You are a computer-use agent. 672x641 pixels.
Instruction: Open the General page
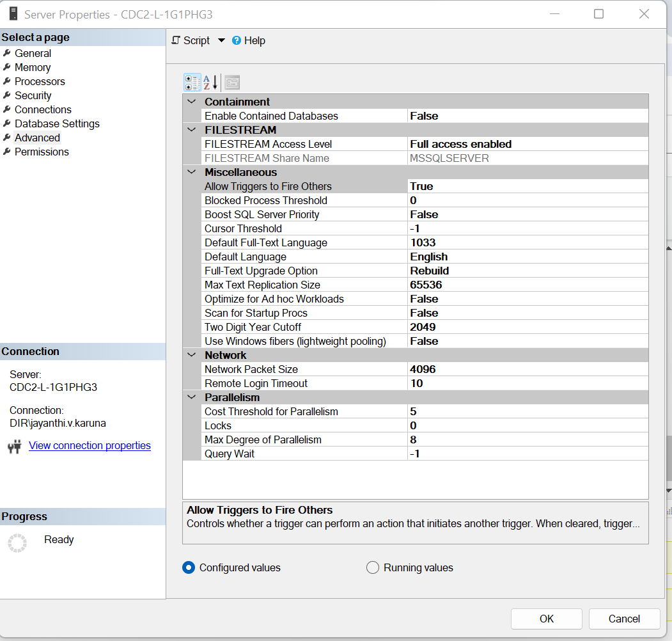tap(33, 53)
